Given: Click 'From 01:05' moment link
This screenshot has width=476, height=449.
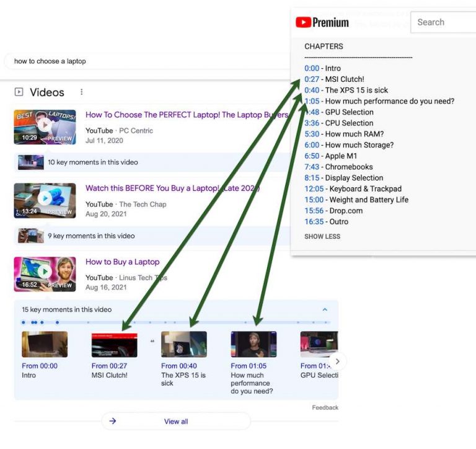Looking at the screenshot, I should coord(249,366).
